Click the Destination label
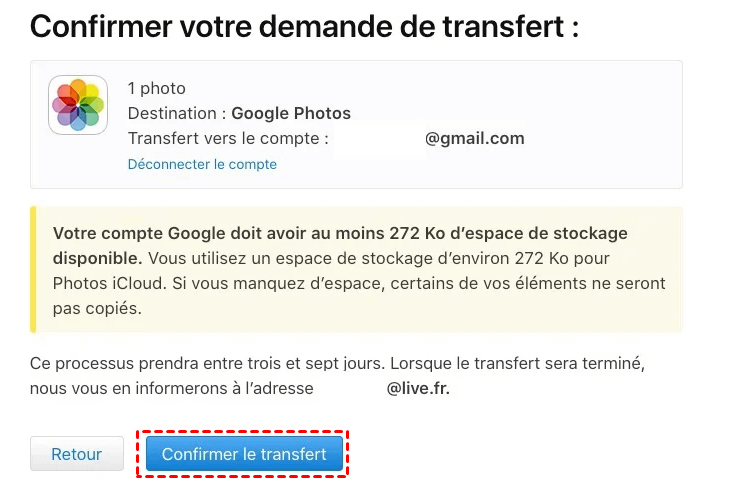This screenshot has width=739, height=492. 177,113
